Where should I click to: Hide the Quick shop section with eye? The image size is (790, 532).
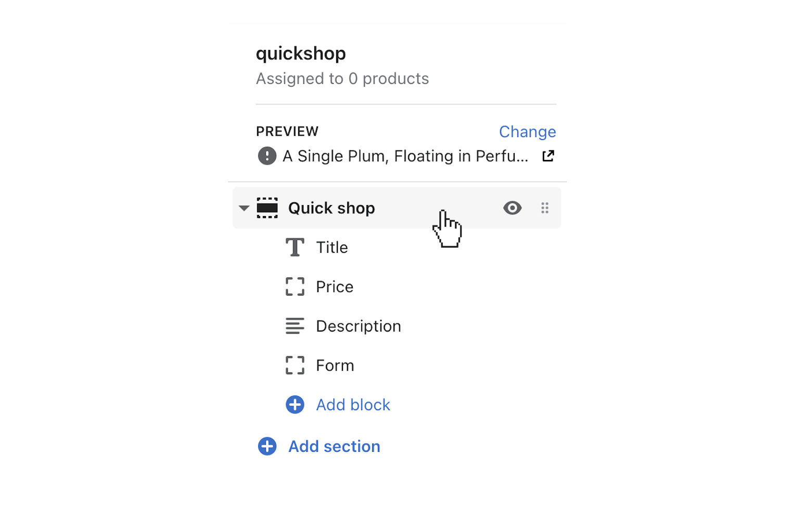(x=512, y=208)
